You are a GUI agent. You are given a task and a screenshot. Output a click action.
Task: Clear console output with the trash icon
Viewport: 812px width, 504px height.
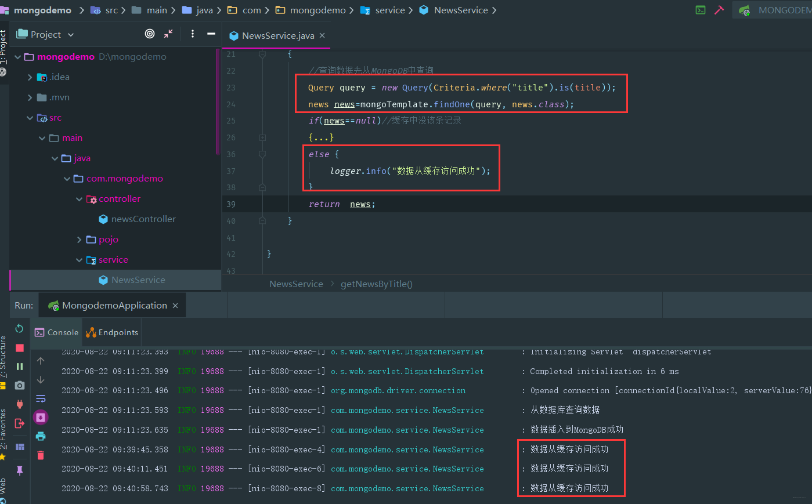coord(41,455)
